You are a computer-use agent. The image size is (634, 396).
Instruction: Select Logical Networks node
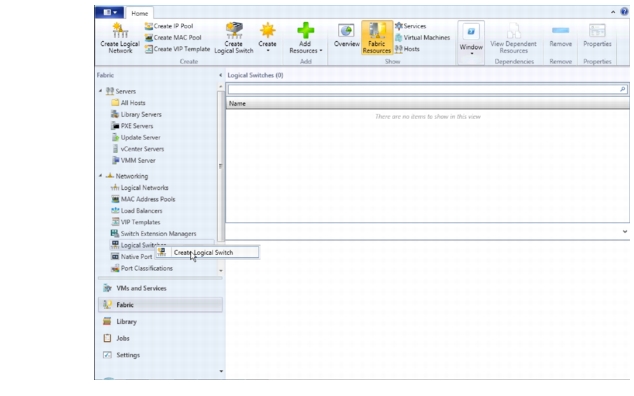coord(139,188)
